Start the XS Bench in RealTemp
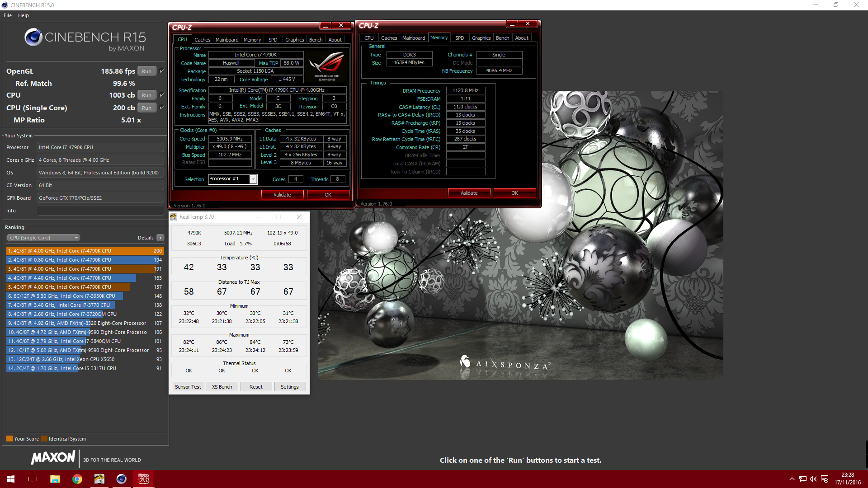 pyautogui.click(x=222, y=387)
